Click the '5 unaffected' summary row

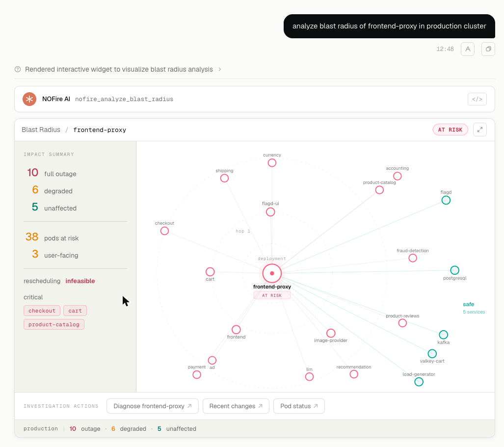click(54, 208)
